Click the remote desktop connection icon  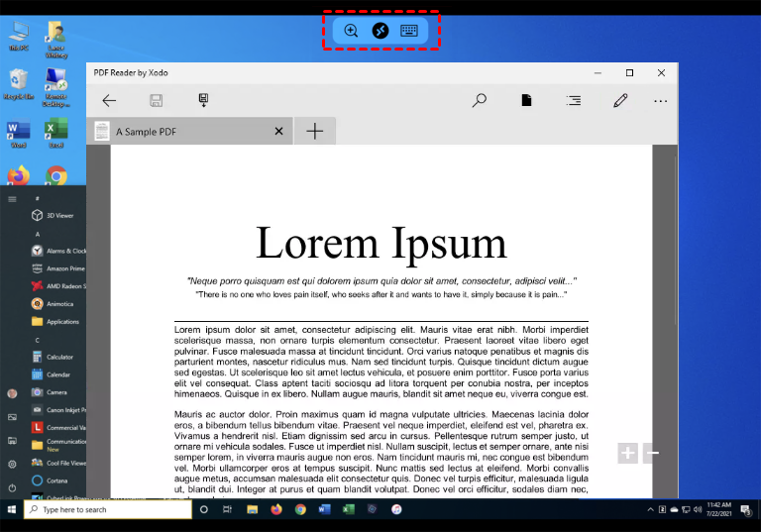pos(380,31)
